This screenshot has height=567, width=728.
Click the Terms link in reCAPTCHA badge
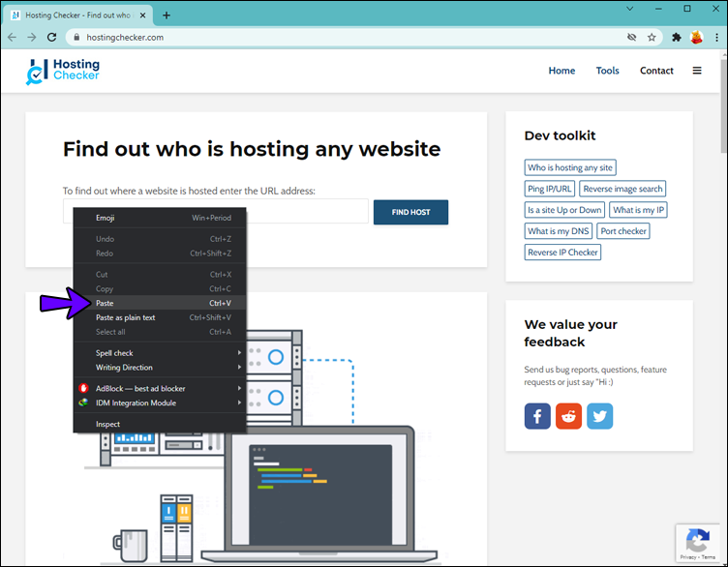(x=709, y=557)
